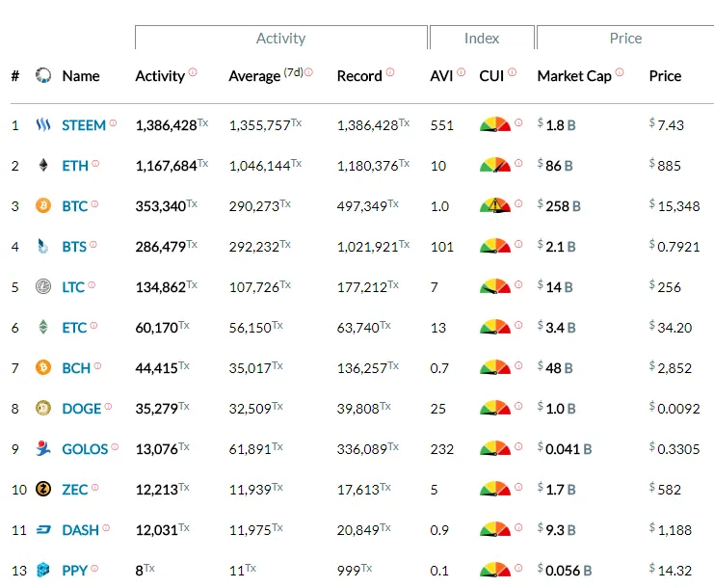Open the DOGE coin link
The image size is (714, 588).
pyautogui.click(x=82, y=409)
